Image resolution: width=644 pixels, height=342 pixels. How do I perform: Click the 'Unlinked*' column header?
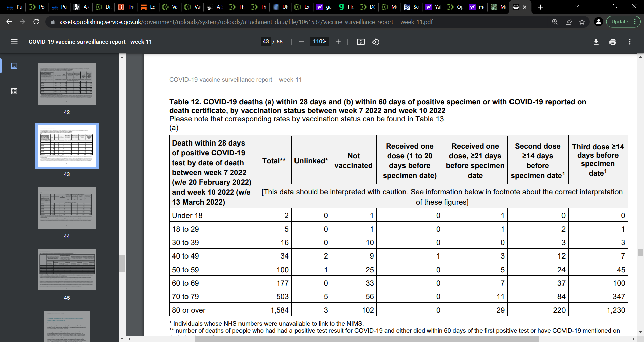click(x=311, y=161)
